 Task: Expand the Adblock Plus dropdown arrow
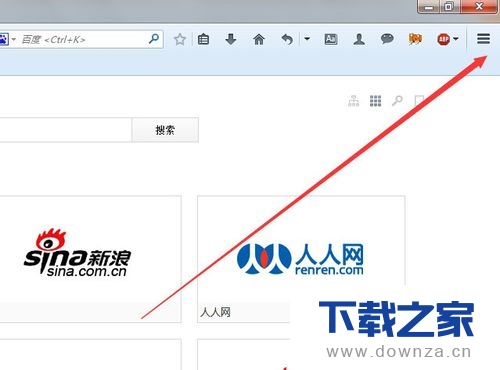pos(456,39)
